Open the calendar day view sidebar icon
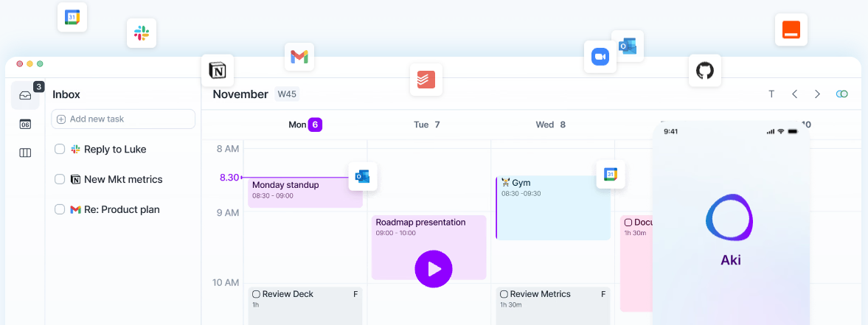868x325 pixels. pyautogui.click(x=25, y=124)
